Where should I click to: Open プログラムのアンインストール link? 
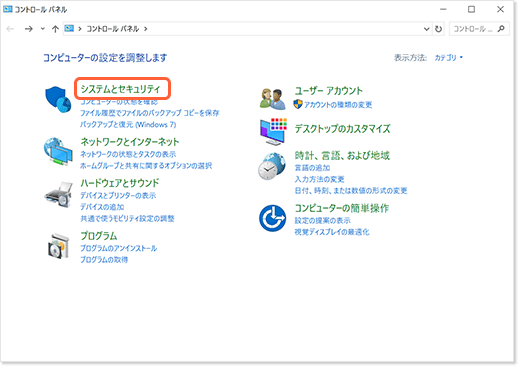(118, 248)
